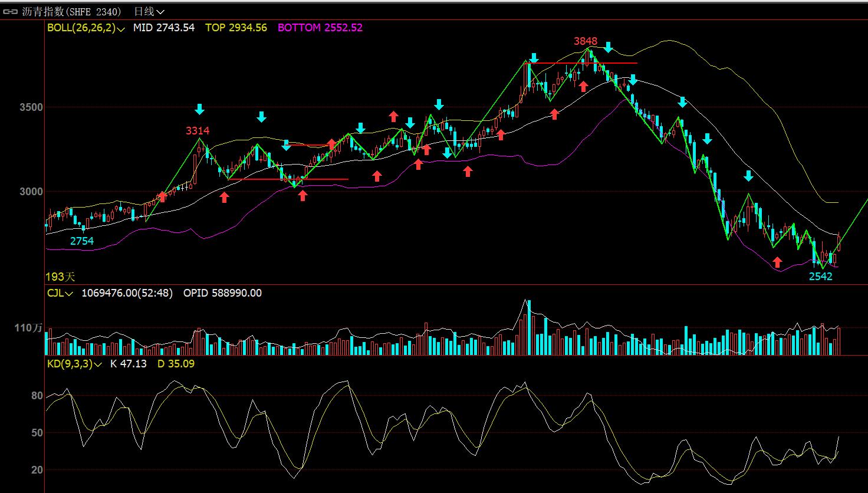Screen dimensions: 868x493
Task: Click the MID 2743.54 Bollinger value
Action: (x=164, y=28)
